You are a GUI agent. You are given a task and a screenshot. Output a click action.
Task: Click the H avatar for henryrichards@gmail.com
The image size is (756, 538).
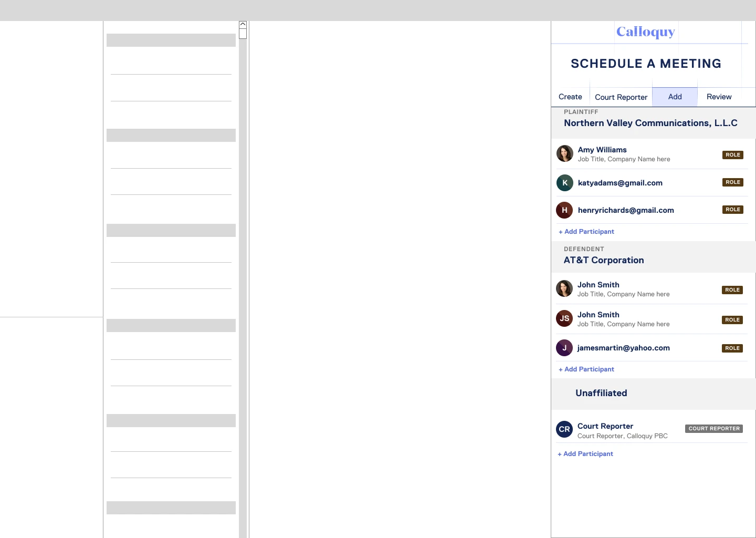564,210
